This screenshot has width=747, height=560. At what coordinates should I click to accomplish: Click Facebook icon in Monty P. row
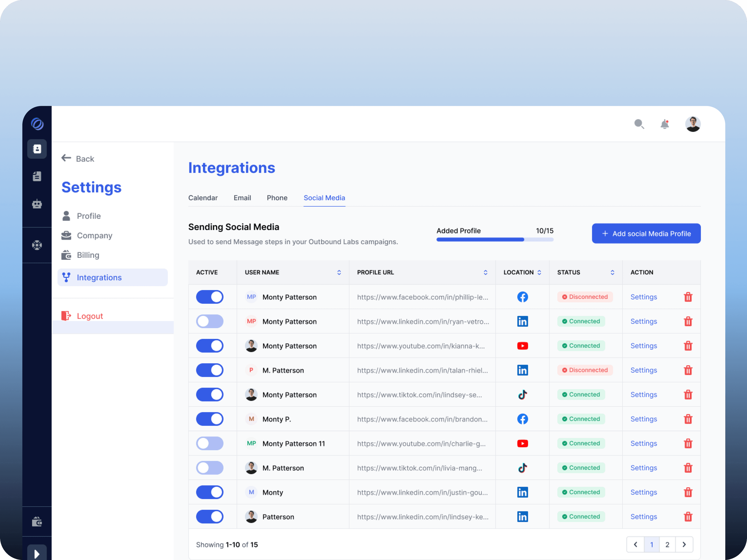point(523,419)
